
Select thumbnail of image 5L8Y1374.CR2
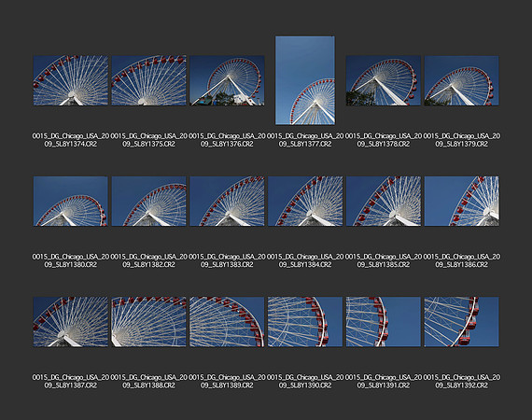click(x=71, y=81)
